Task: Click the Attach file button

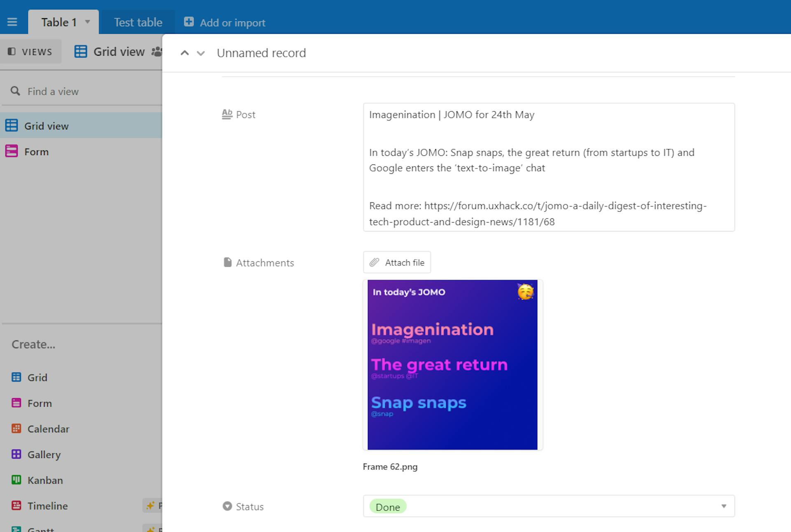Action: tap(397, 262)
